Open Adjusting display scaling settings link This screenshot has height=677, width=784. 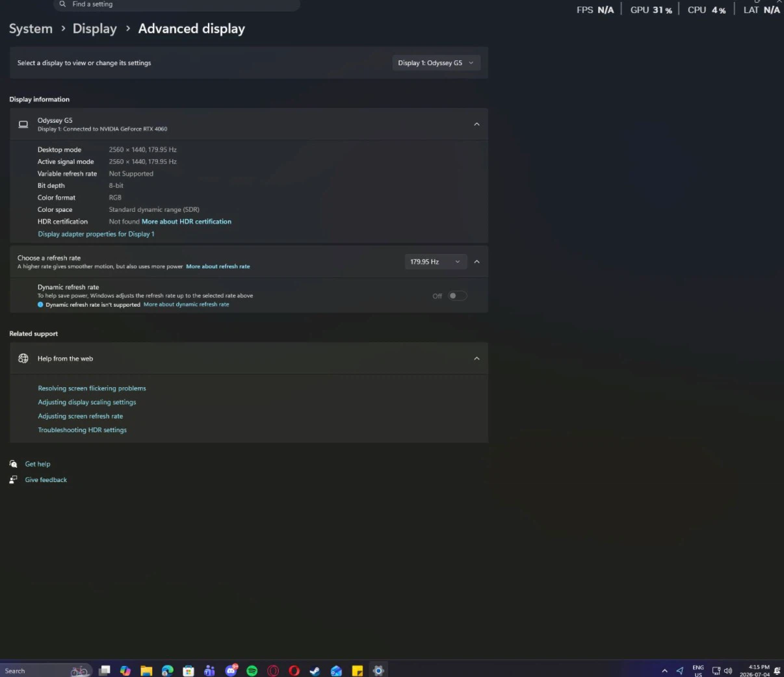coord(87,402)
